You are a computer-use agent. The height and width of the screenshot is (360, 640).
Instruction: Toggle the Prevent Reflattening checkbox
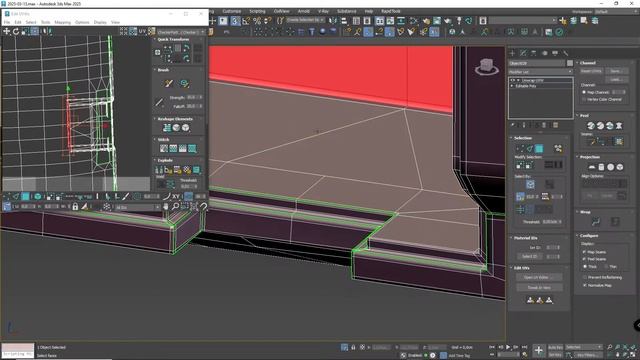coord(584,277)
